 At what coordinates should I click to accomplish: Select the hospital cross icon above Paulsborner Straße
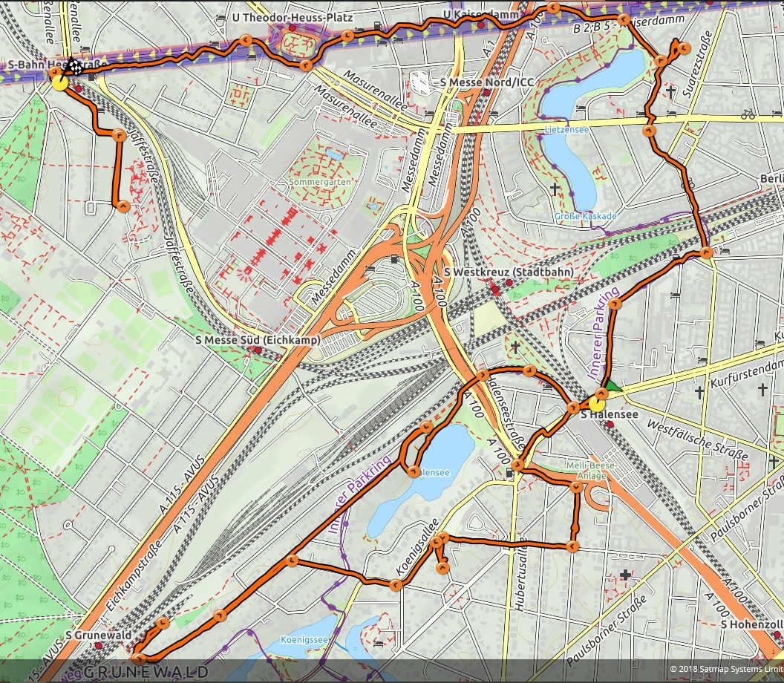(627, 575)
